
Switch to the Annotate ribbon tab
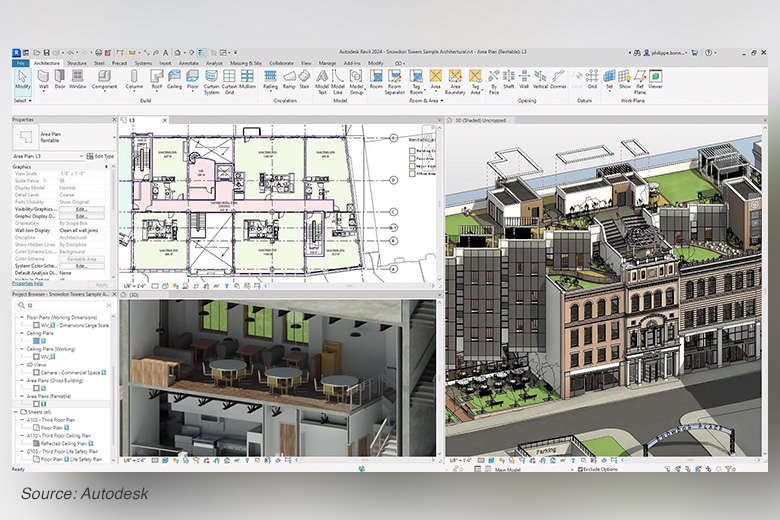tap(189, 63)
